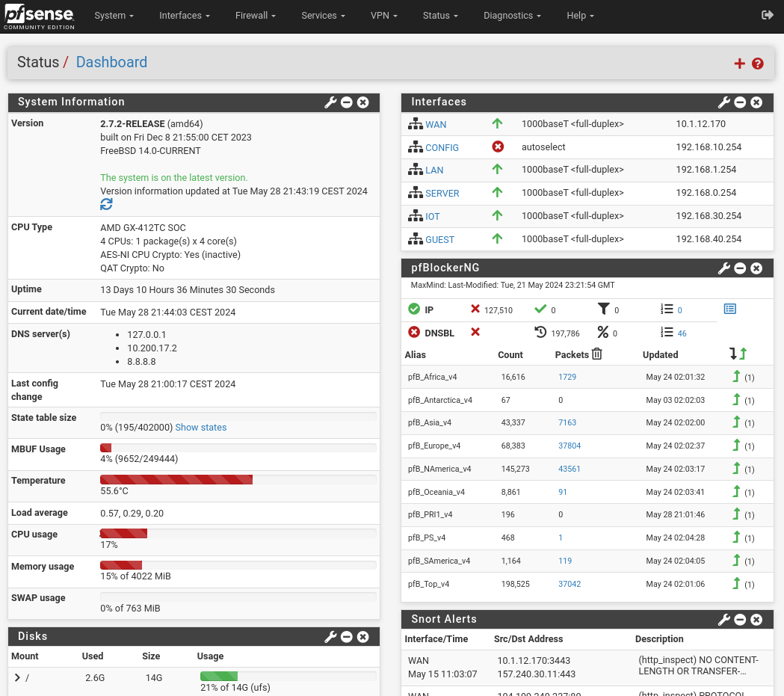Open the pfBlockerNG blue reports list icon
Screen dimensions: 784x696
point(730,309)
